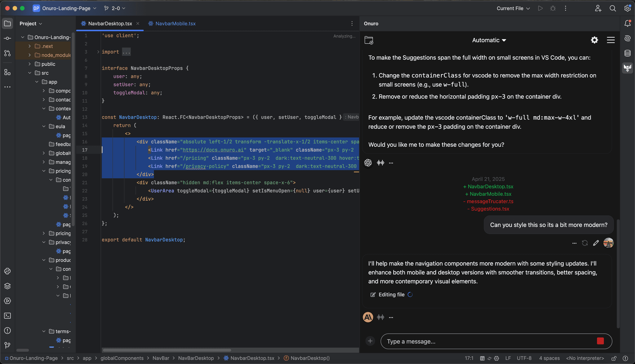Start debugging with the bug icon

pos(553,8)
